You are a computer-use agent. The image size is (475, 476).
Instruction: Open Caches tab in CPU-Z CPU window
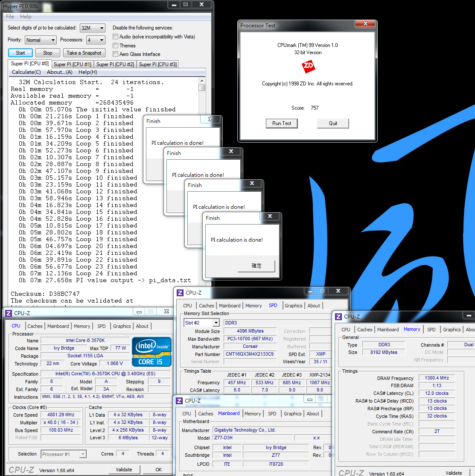[35, 326]
